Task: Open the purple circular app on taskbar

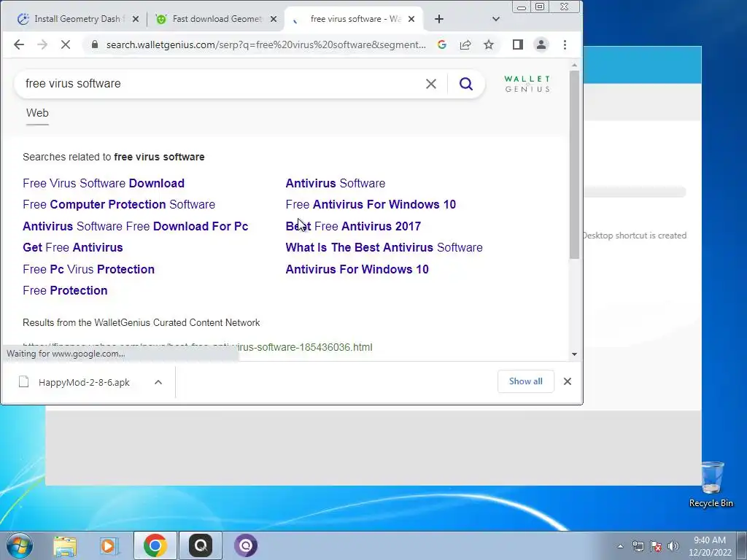Action: tap(245, 546)
